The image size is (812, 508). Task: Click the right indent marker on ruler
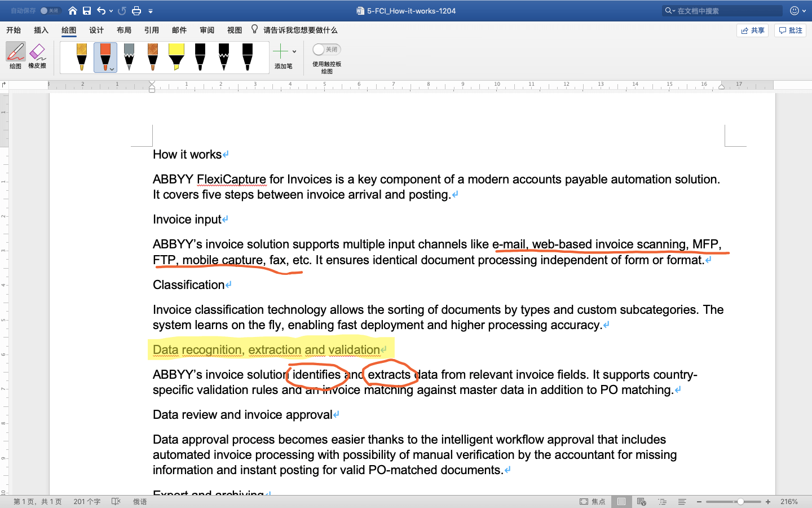point(721,87)
